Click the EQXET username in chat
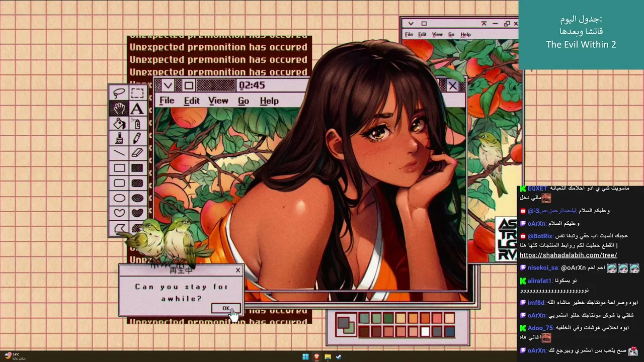Viewport: 644px width, 362px height. tap(537, 189)
